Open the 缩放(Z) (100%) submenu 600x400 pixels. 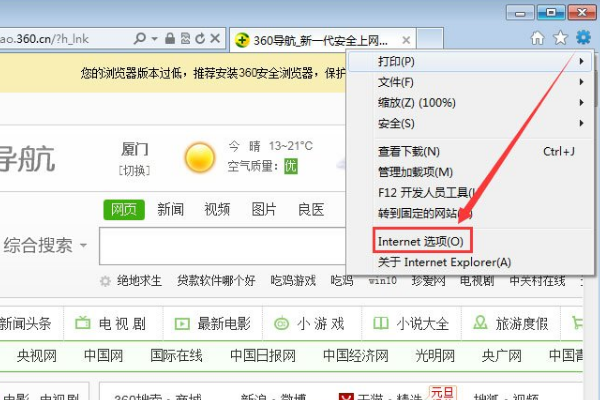470,103
